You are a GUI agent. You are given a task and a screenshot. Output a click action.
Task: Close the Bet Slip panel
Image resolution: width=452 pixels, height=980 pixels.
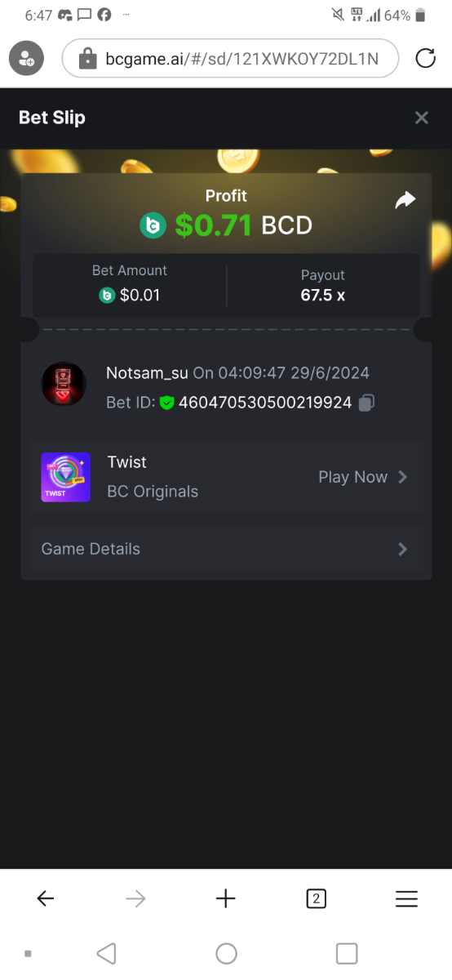[x=422, y=118]
